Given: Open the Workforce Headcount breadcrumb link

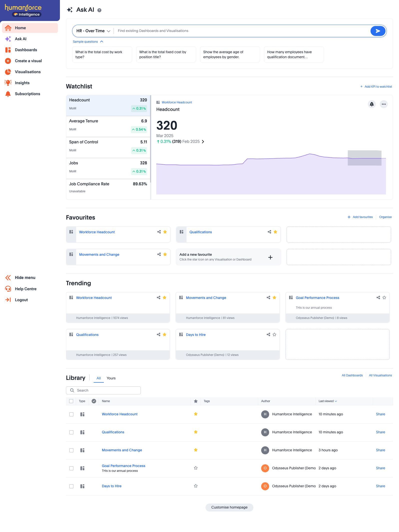Looking at the screenshot, I should 177,102.
